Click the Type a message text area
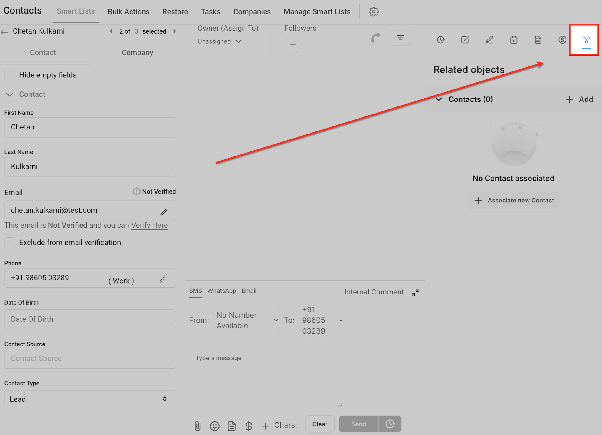 (x=269, y=378)
